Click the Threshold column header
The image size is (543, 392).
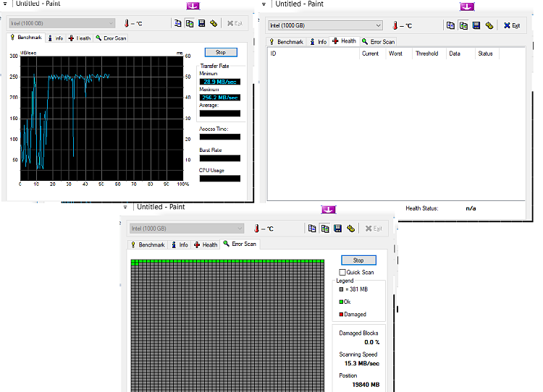429,54
